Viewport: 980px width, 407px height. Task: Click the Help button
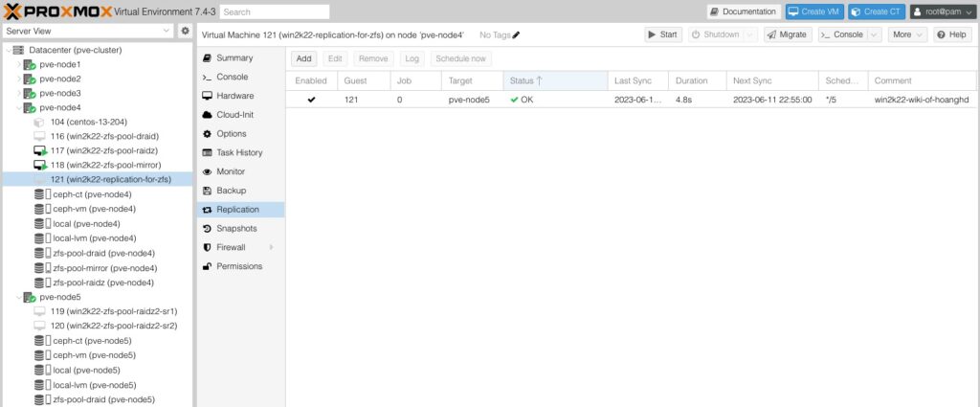point(952,35)
